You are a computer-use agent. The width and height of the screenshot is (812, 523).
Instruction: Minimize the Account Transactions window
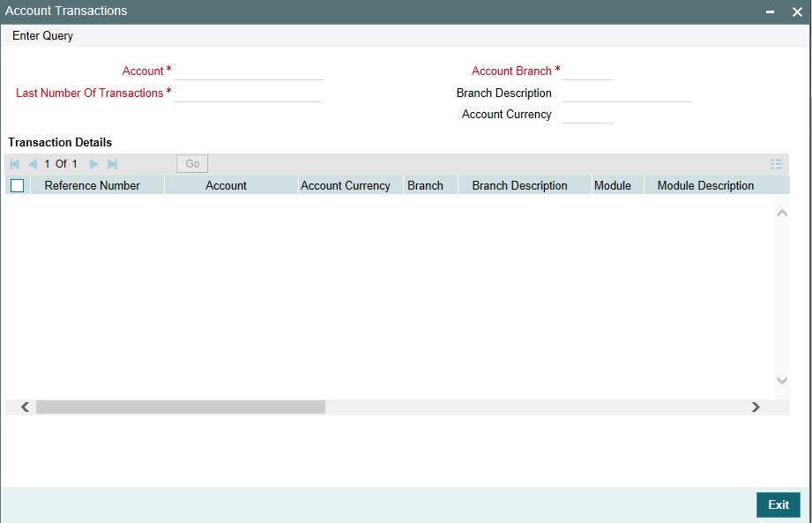click(770, 11)
